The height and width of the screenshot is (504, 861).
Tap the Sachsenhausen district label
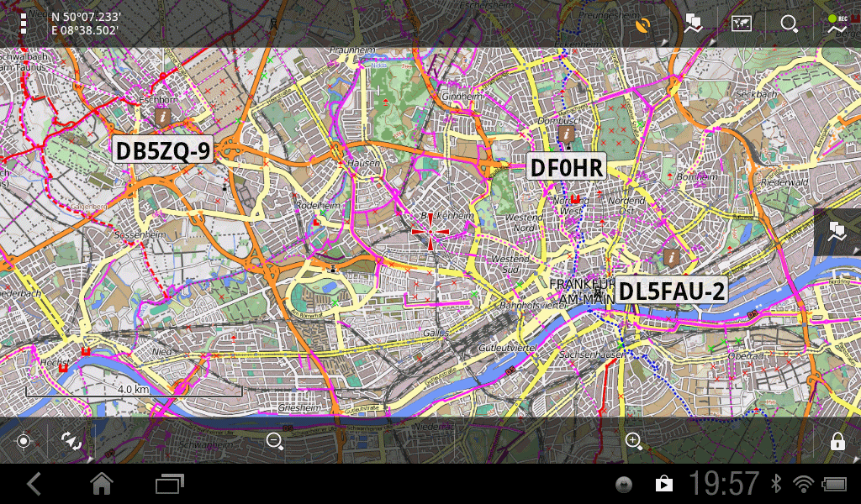click(x=593, y=354)
